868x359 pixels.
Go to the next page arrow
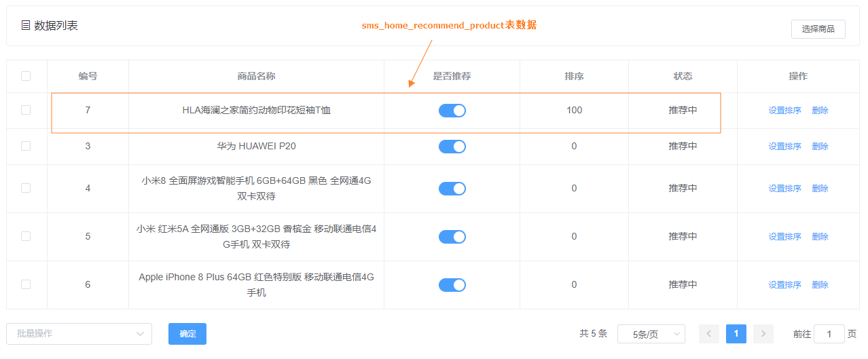[x=763, y=334]
